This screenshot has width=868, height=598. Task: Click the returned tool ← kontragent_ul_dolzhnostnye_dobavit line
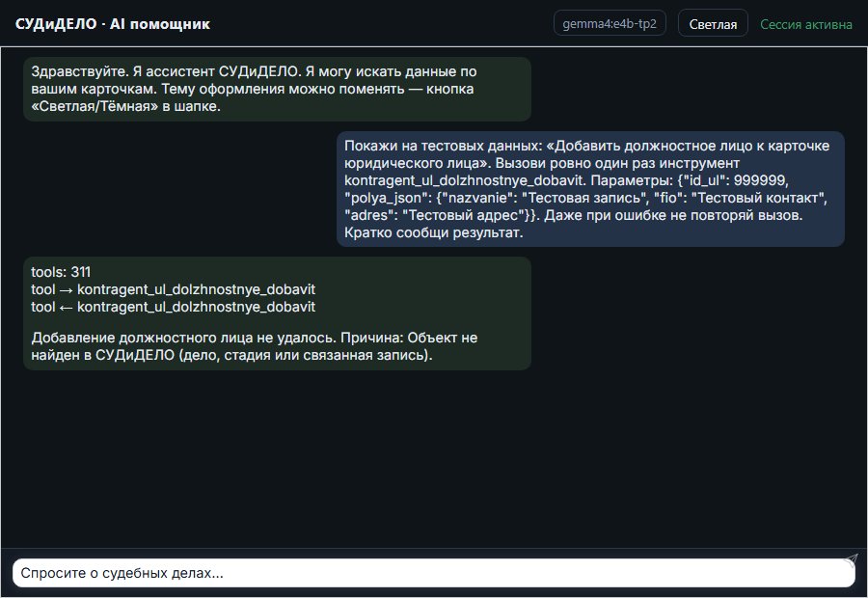(174, 307)
